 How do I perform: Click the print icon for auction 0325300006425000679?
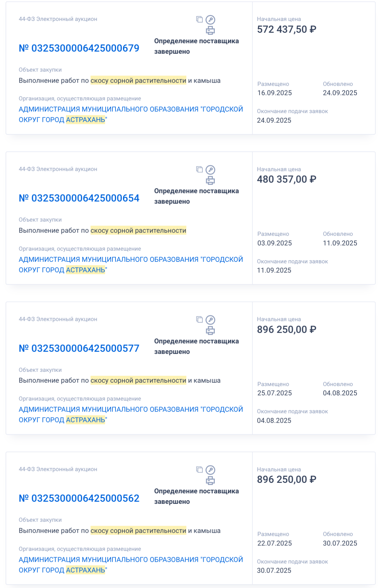pos(210,31)
